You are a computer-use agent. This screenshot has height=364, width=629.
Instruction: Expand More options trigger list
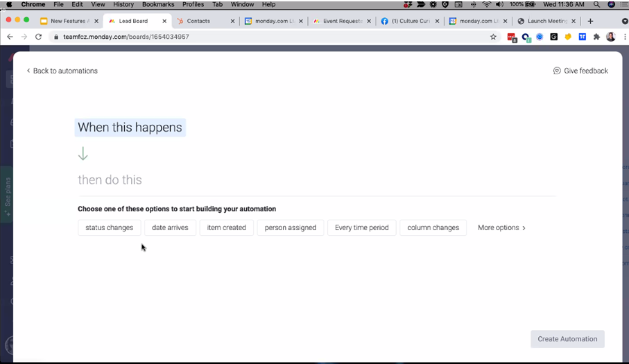501,227
